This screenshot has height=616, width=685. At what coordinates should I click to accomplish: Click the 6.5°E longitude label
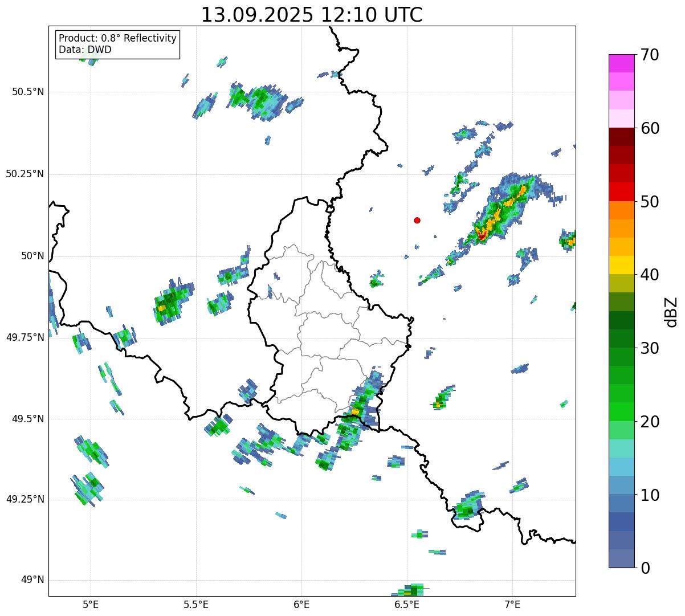click(x=407, y=604)
